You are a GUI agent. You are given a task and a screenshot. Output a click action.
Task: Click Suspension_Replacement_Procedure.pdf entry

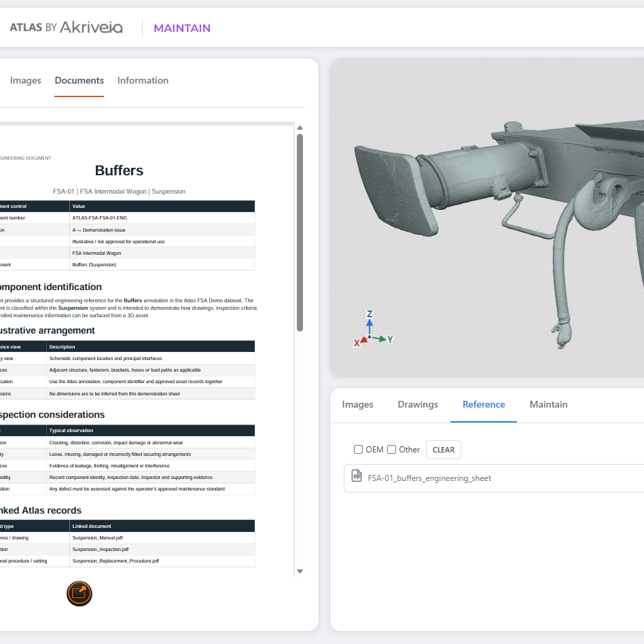pos(115,560)
